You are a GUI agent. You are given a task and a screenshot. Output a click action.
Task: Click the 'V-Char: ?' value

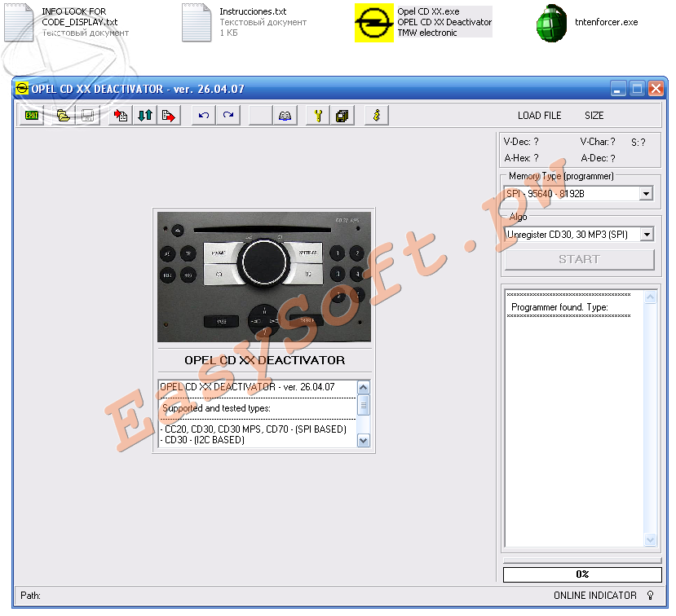[x=598, y=142]
